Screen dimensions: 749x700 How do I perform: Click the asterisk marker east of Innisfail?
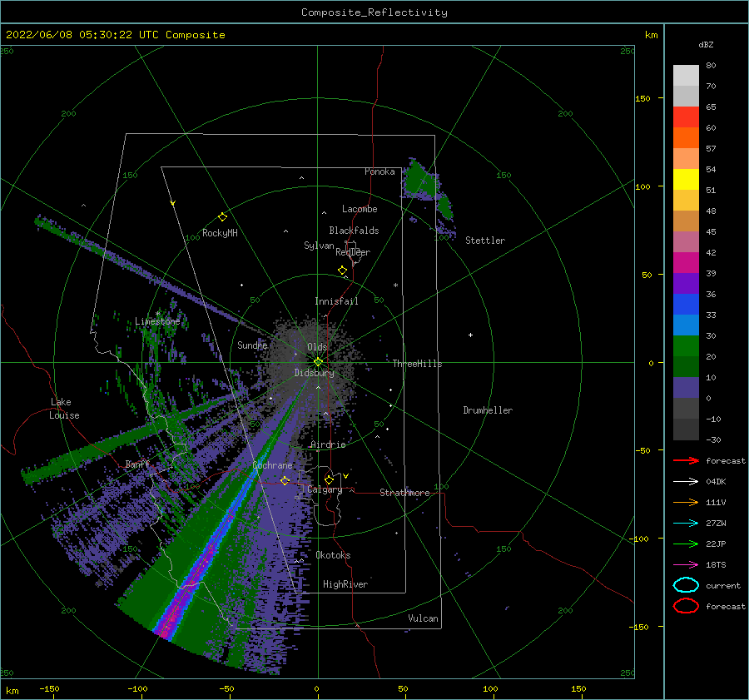[395, 285]
